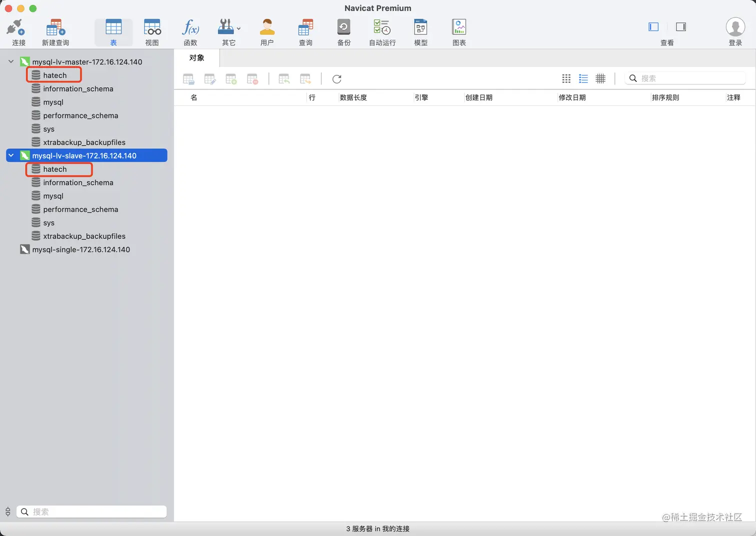Open the 查询 queries section

pyautogui.click(x=305, y=32)
